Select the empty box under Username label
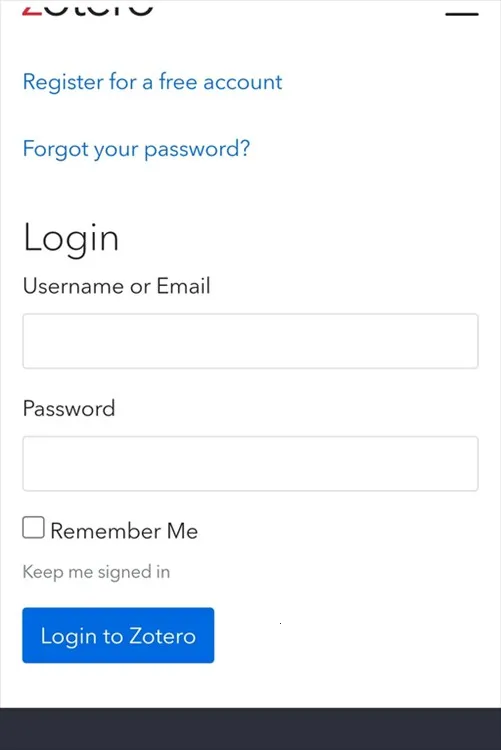This screenshot has width=501, height=750. click(x=250, y=341)
